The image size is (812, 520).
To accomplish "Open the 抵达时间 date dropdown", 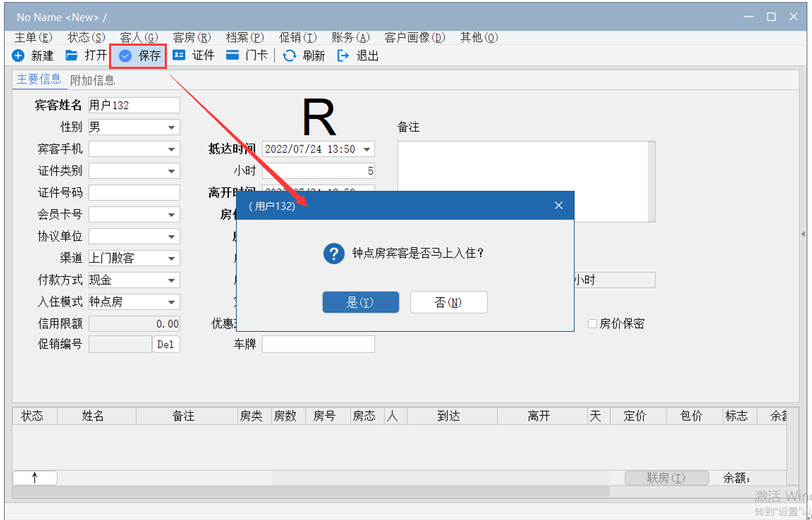I will (367, 149).
